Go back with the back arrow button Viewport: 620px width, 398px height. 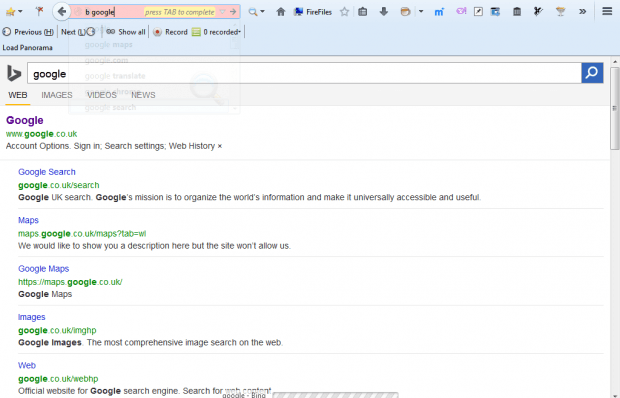(x=61, y=12)
